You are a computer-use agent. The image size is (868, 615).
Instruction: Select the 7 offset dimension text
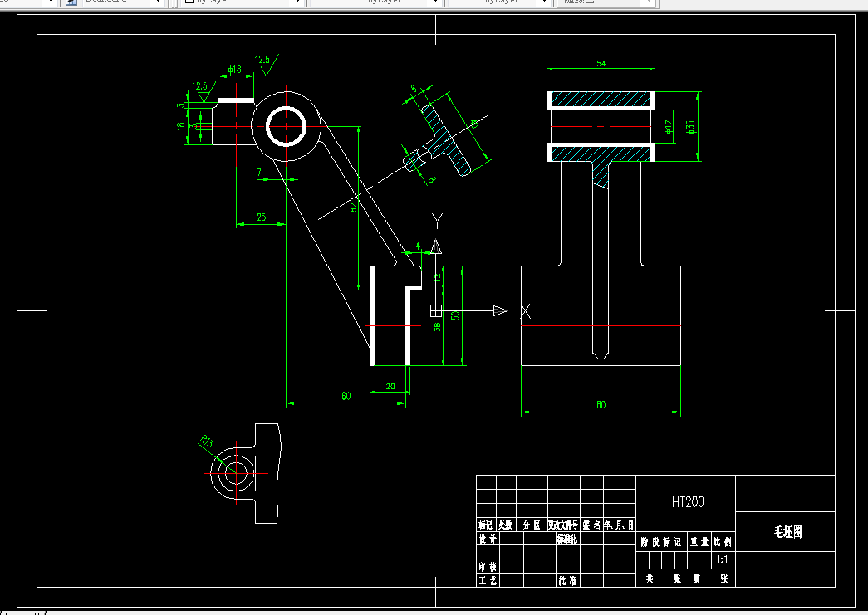click(x=259, y=173)
